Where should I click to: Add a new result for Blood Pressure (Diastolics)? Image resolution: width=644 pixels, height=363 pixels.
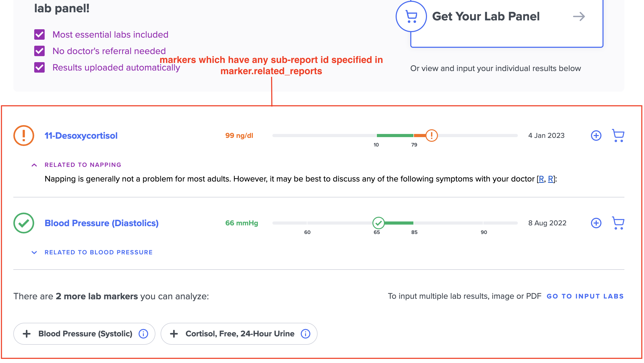[596, 223]
